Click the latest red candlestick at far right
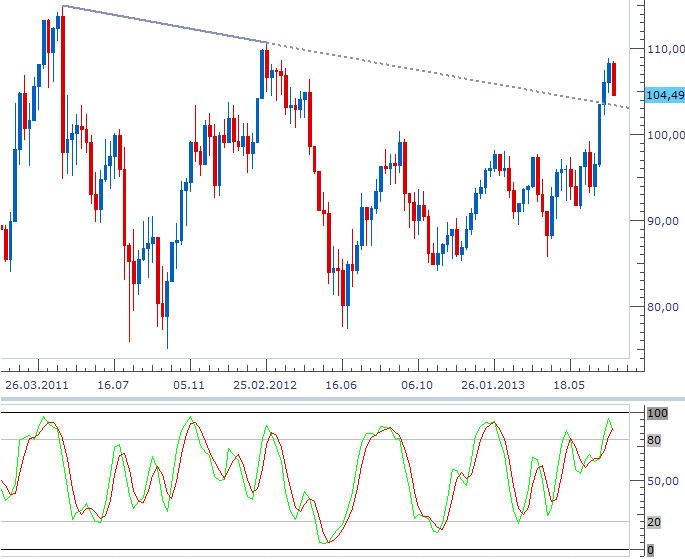The height and width of the screenshot is (559, 685). [x=614, y=78]
